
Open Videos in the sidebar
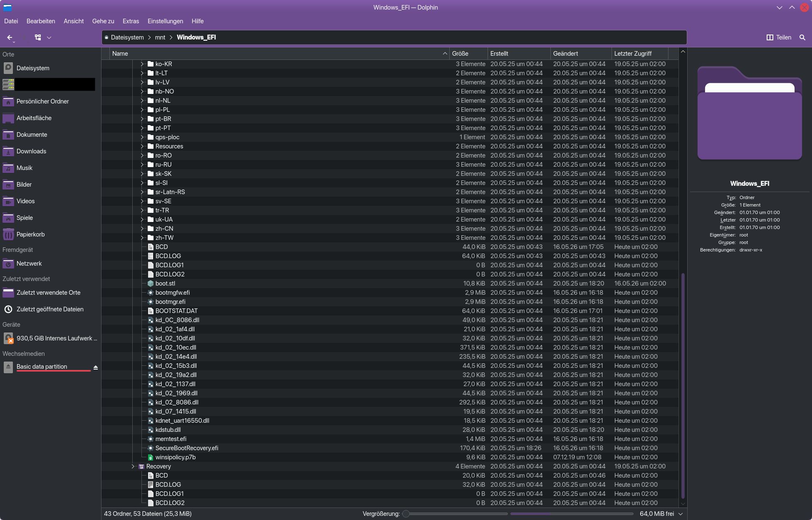[x=50, y=201]
